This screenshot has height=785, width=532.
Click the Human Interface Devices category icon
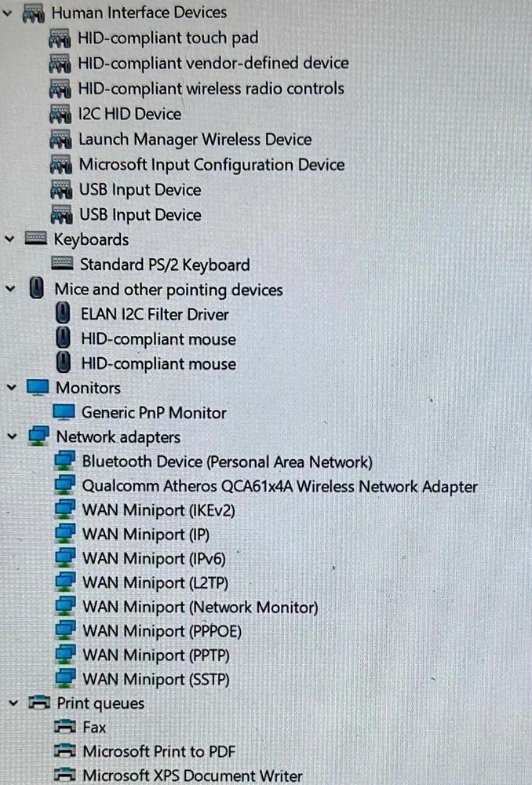pyautogui.click(x=34, y=13)
